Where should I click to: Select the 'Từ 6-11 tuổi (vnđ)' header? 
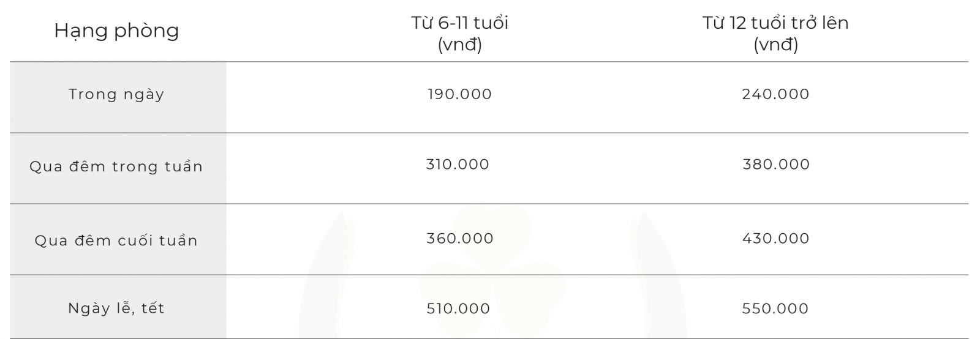(460, 34)
